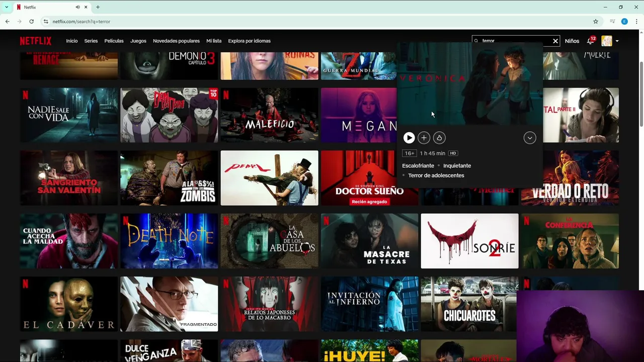Open the Películas section
Screen dimensions: 644x362
[x=114, y=41]
